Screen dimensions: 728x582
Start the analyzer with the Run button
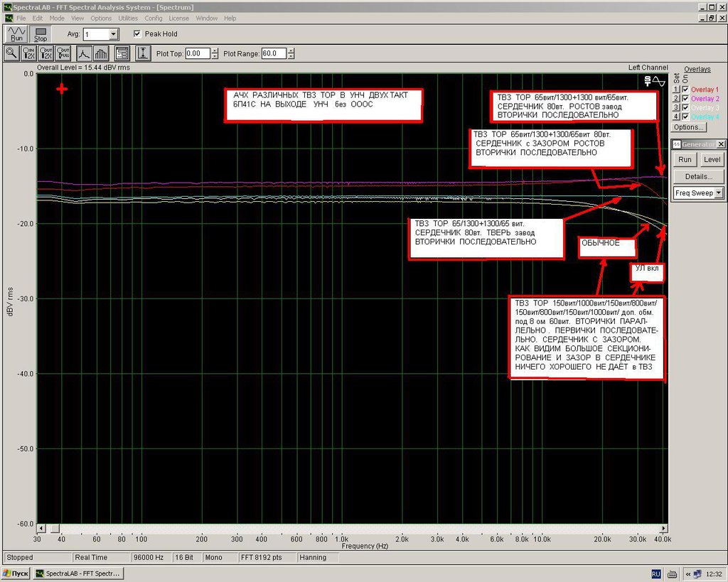coord(16,34)
